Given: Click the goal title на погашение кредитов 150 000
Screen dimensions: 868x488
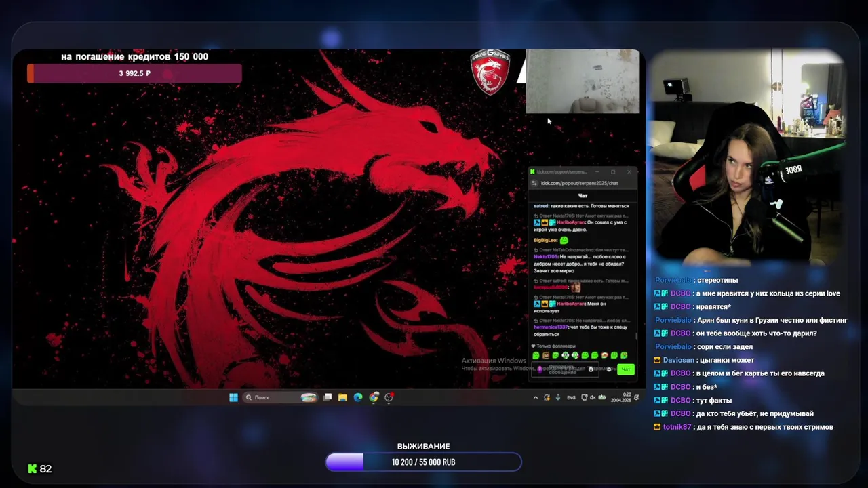Looking at the screenshot, I should pos(134,56).
